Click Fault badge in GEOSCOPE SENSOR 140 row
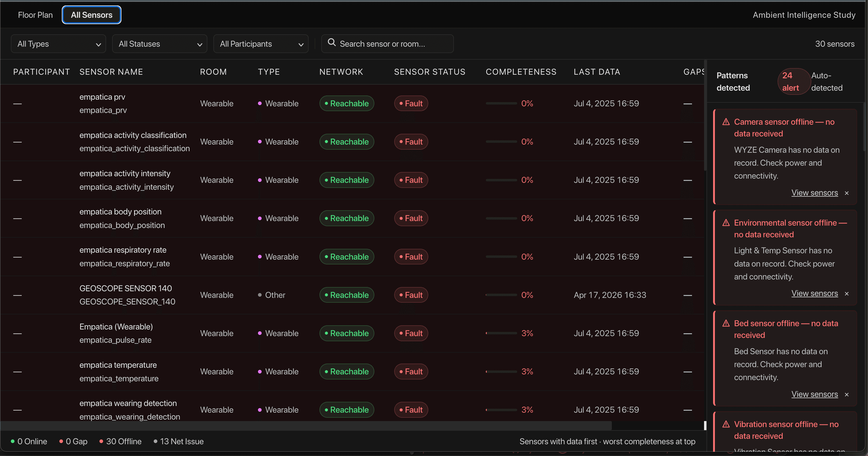The image size is (868, 456). [411, 295]
